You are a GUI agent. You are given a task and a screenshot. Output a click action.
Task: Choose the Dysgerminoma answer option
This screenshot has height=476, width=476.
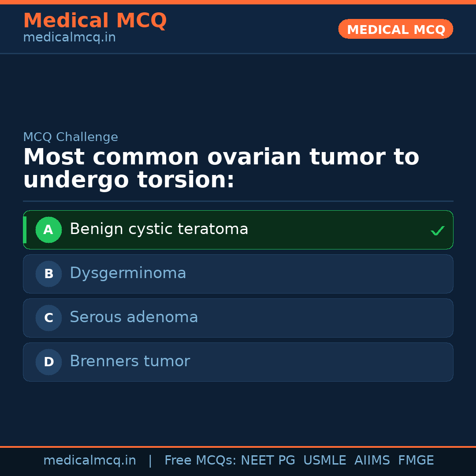click(x=128, y=273)
